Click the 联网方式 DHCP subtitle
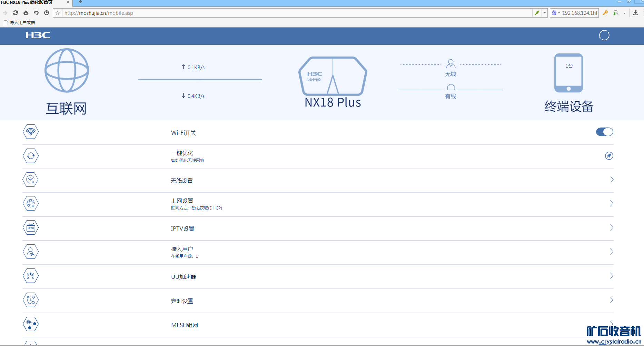Viewport: 644px width, 346px height. coord(197,208)
